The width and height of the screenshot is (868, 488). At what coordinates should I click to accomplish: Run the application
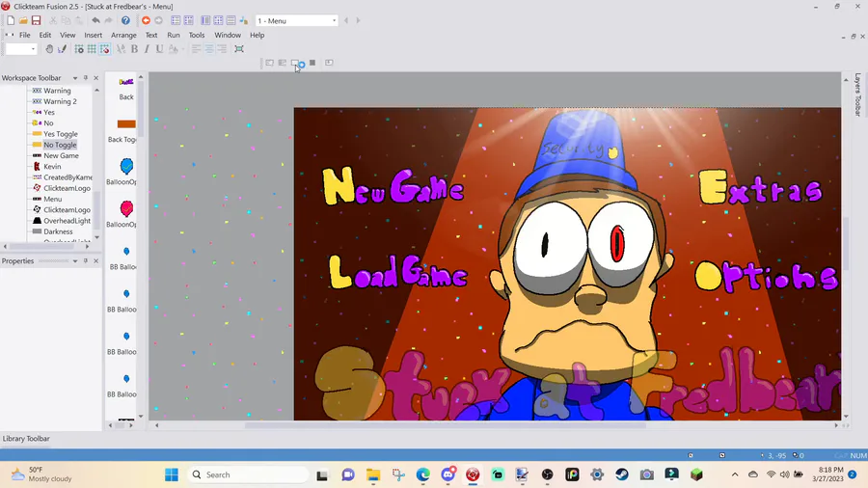(283, 63)
